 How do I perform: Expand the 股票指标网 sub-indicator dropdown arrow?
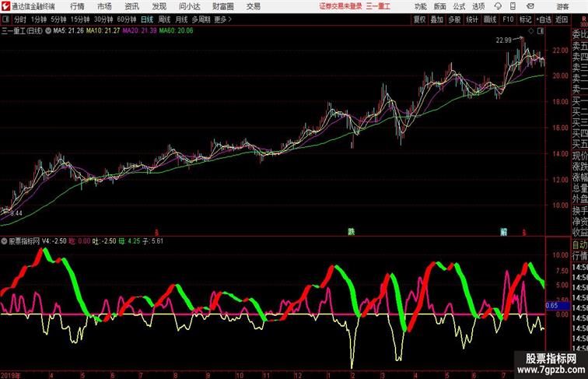pos(4,241)
